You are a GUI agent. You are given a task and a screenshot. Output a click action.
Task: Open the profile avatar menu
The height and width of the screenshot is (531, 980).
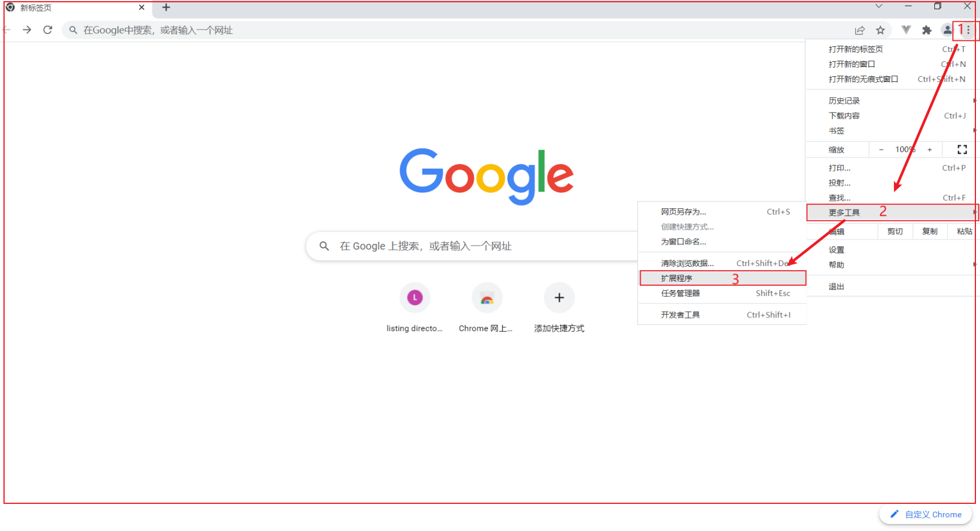(x=947, y=30)
